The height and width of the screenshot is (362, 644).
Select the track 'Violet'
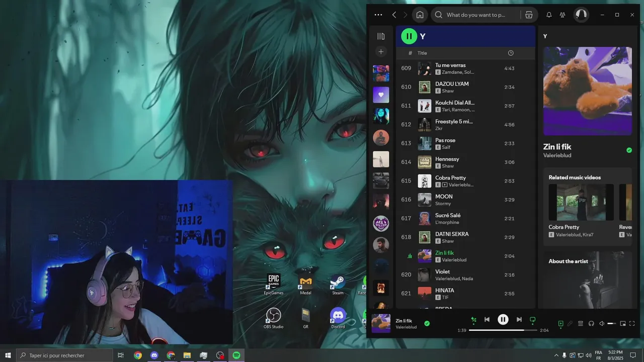point(465,275)
